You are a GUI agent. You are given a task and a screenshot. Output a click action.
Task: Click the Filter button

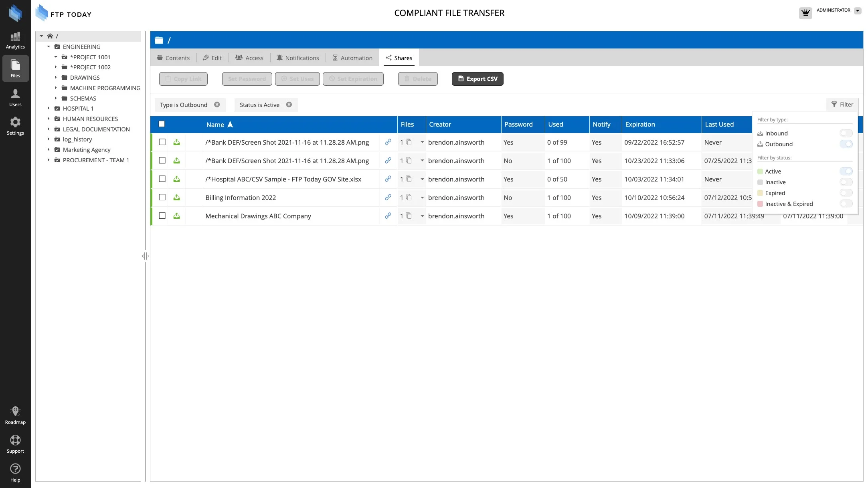[x=842, y=105]
